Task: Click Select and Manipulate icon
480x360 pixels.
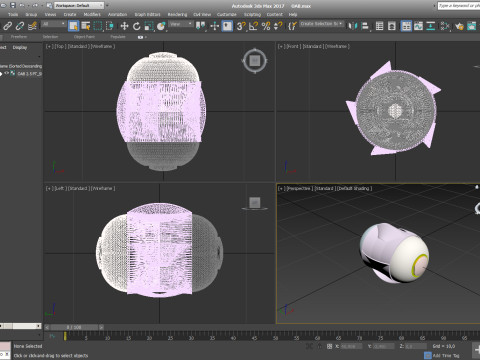Action: pos(214,26)
